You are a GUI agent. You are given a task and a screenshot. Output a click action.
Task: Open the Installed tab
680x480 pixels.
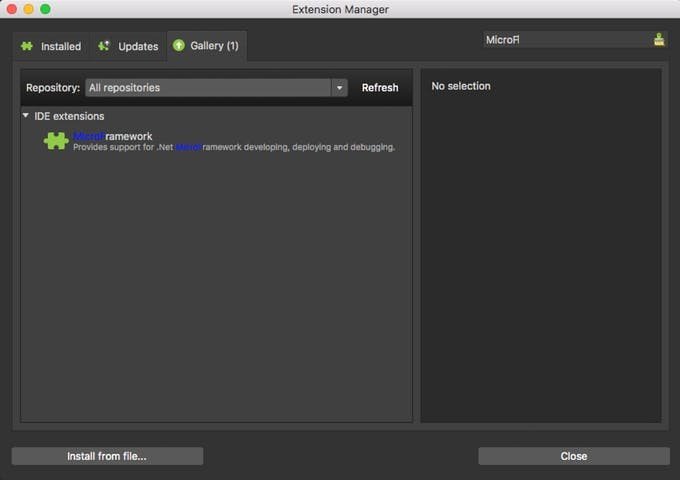click(x=51, y=46)
